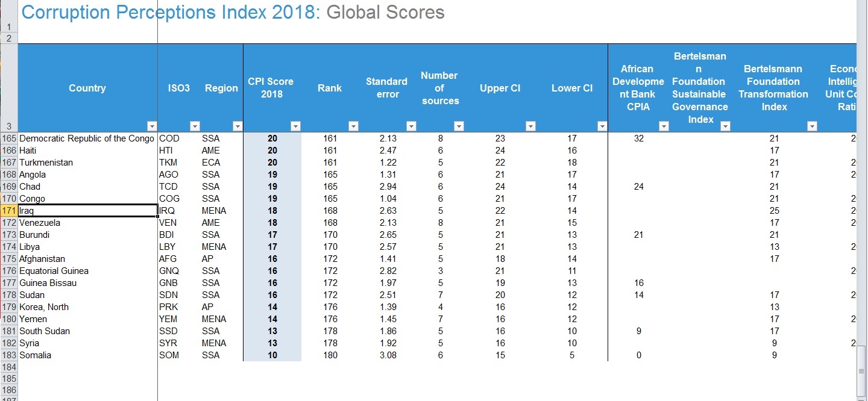Image resolution: width=868 pixels, height=401 pixels.
Task: Open Sustainable Governance Index filter dropdown
Action: [726, 126]
